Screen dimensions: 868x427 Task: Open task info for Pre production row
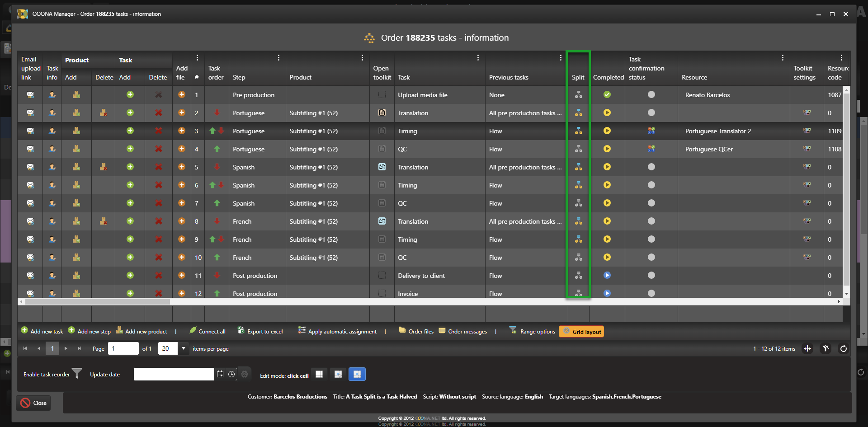[x=52, y=95]
